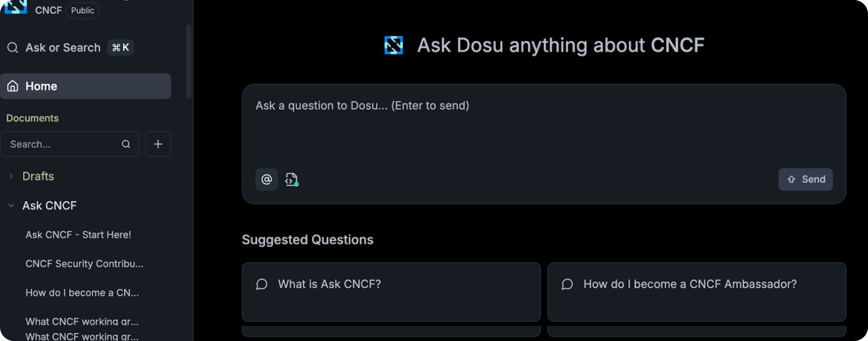Viewport: 868px width, 341px height.
Task: Select the suggested question about becoming a CNCF Ambassador
Action: point(690,284)
